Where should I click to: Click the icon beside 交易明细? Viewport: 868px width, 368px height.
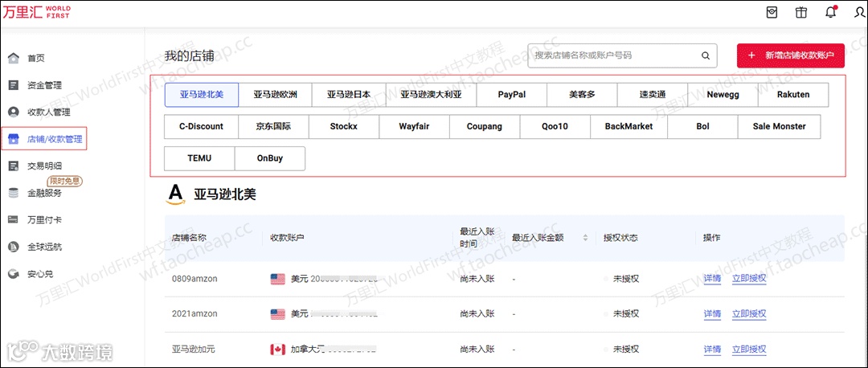[x=14, y=166]
